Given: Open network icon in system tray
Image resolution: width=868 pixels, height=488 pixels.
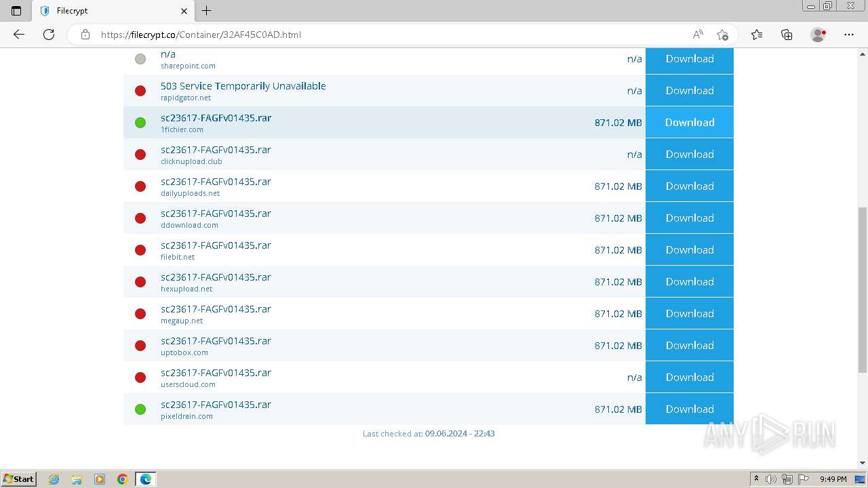Looking at the screenshot, I should click(787, 479).
